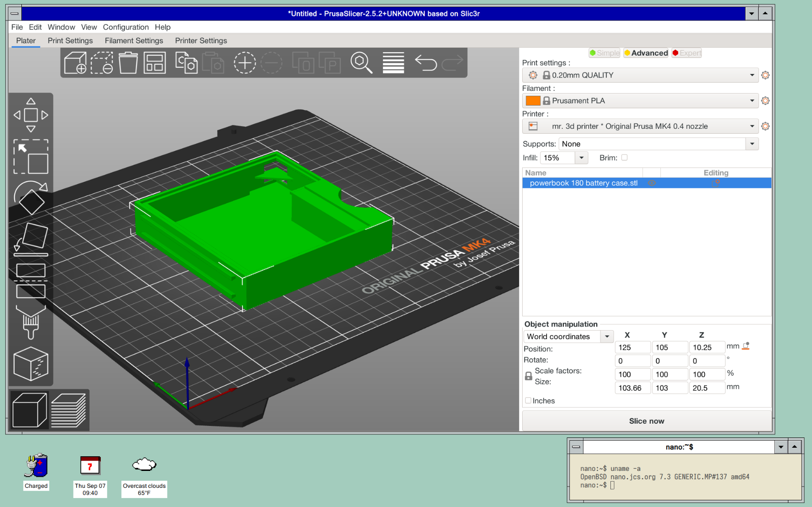Click the Position X field
The image size is (812, 507).
click(633, 348)
